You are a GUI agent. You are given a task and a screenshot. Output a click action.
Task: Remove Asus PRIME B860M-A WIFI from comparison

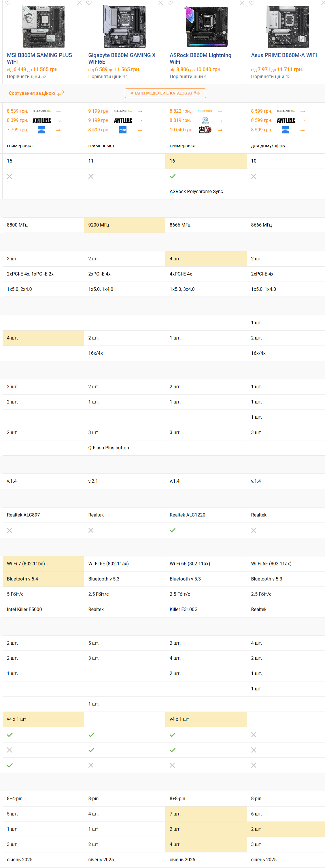[x=323, y=3]
